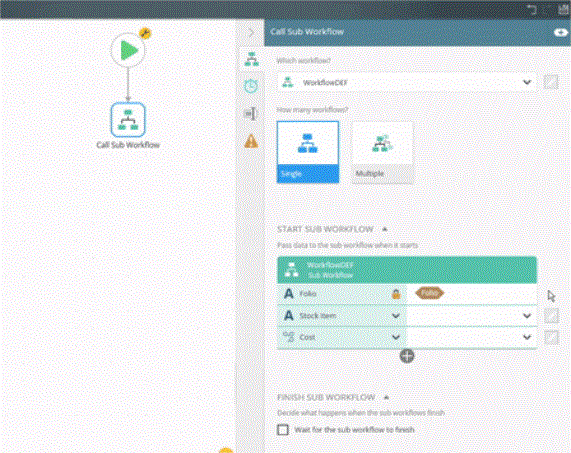Screen dimensions: 571x453
Task: Collapse the configuration panel chevron
Action: tap(251, 32)
